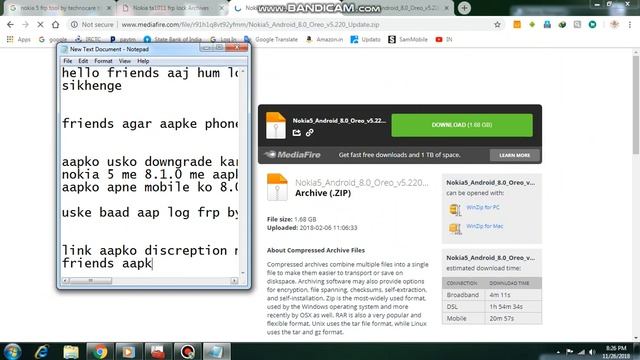Viewport: 640px width, 360px height.
Task: Click Notepad line starting 'link aapko discreption'
Action: [150, 251]
